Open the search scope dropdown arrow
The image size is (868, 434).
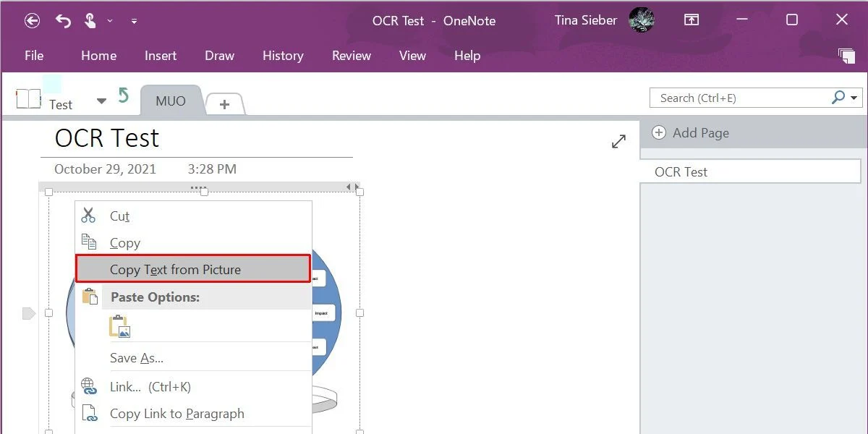click(854, 98)
